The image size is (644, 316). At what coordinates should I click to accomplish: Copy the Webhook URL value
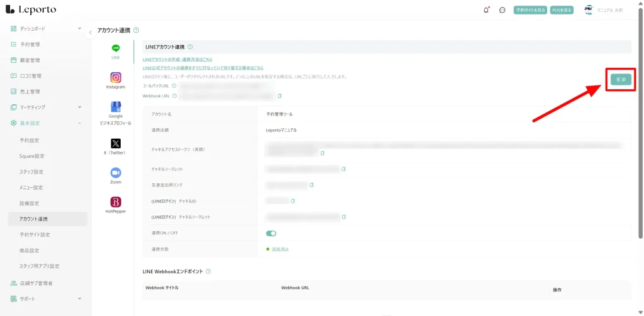(280, 96)
